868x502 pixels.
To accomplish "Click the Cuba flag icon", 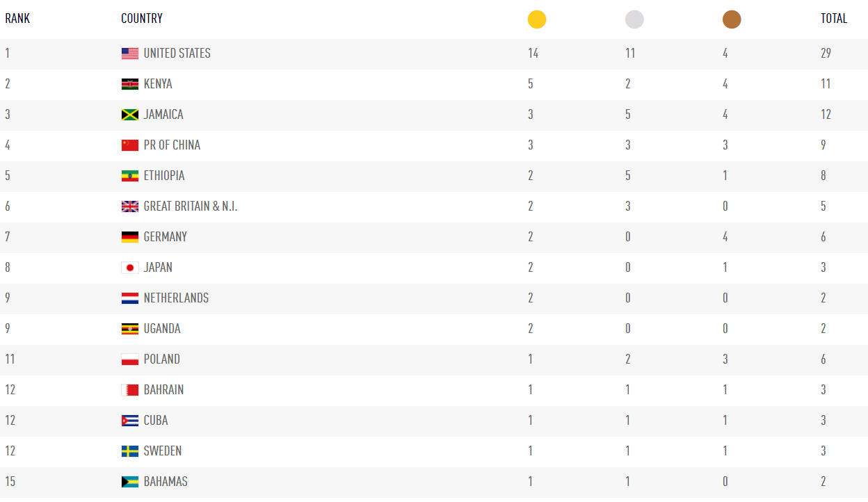I will tap(130, 421).
